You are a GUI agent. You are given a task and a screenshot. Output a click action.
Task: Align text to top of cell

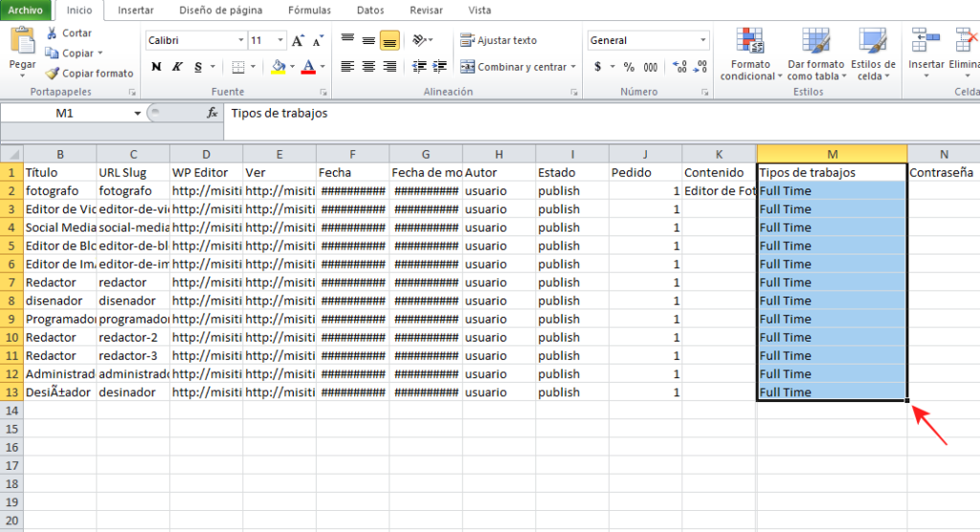pos(347,40)
